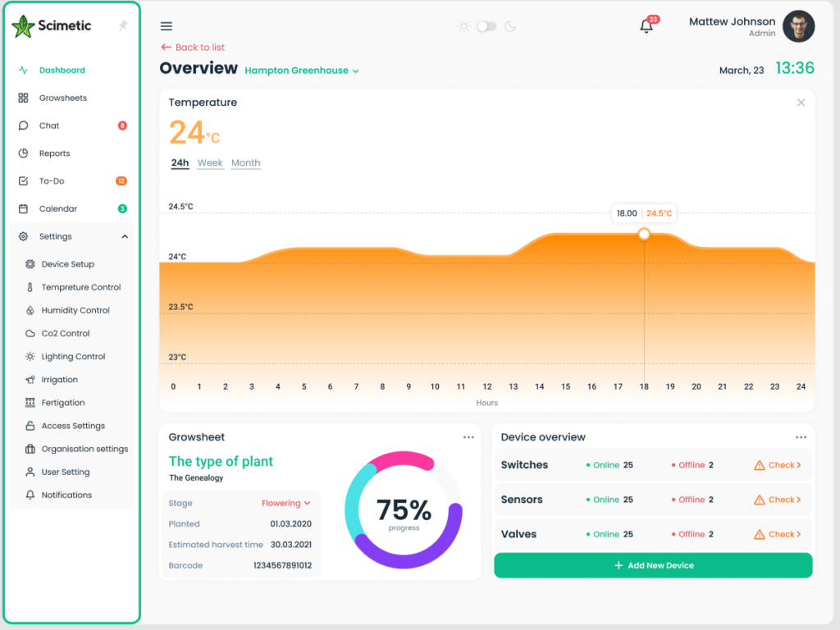Click the notification bell icon

tap(646, 26)
